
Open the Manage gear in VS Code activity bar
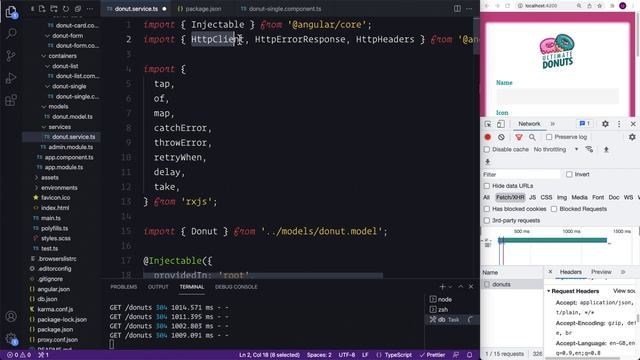pyautogui.click(x=11, y=338)
